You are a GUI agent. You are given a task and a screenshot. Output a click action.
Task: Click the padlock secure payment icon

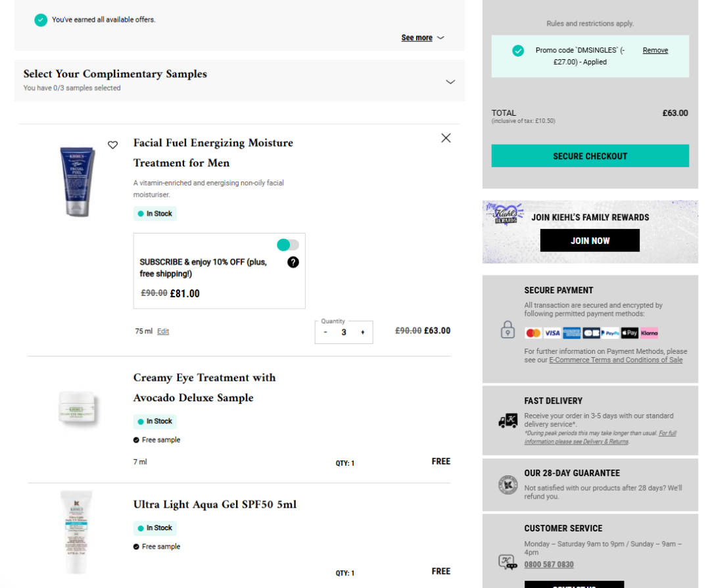click(x=508, y=330)
